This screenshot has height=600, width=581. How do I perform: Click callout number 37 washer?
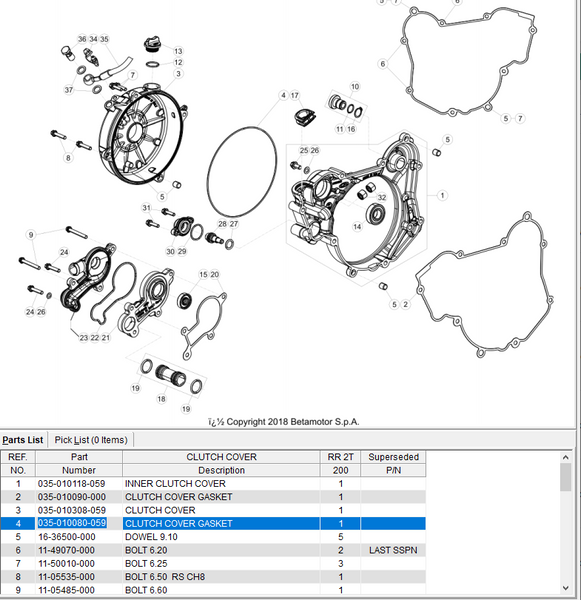[x=69, y=90]
